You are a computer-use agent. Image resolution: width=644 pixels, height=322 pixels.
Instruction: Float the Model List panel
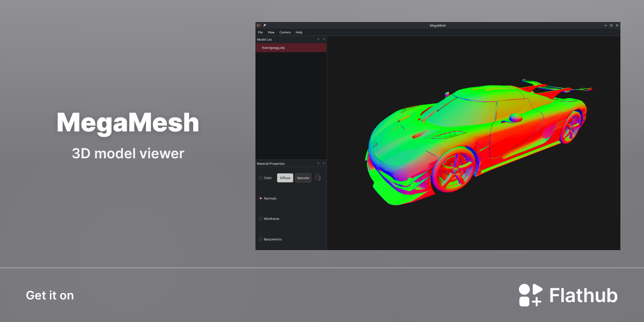[318, 39]
